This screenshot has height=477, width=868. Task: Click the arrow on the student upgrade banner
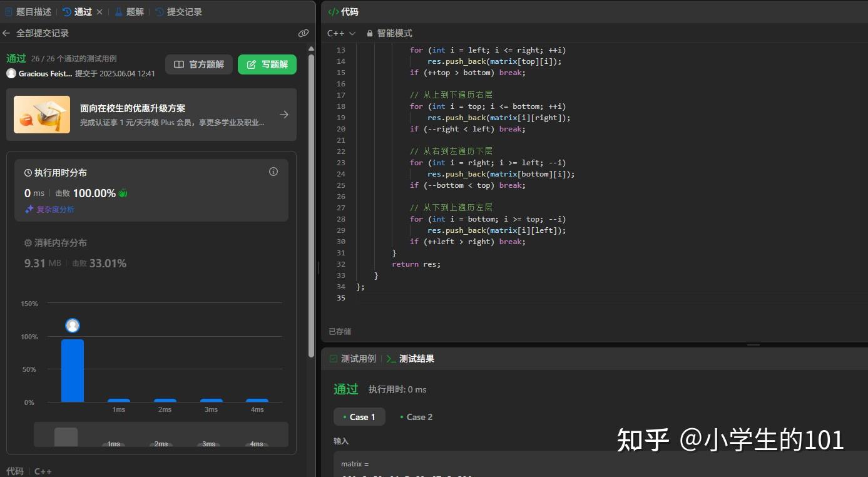[284, 115]
